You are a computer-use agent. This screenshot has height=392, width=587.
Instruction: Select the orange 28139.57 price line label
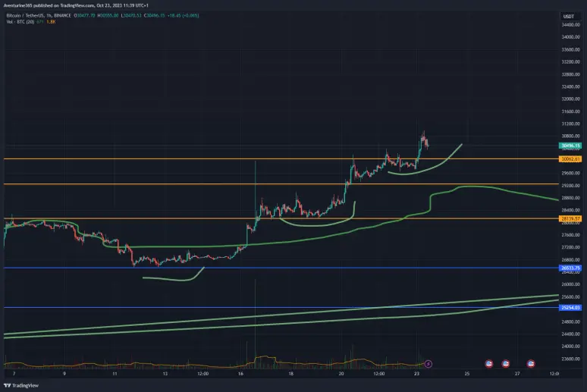570,218
